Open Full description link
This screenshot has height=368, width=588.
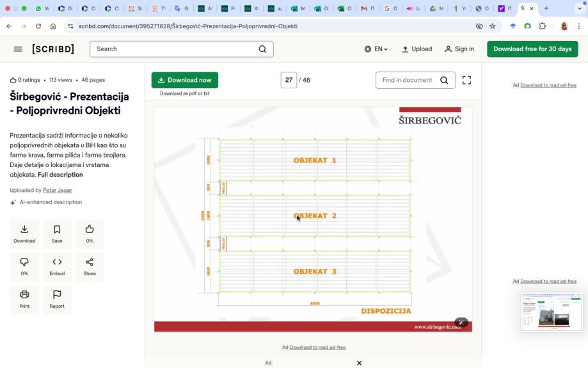(60, 175)
